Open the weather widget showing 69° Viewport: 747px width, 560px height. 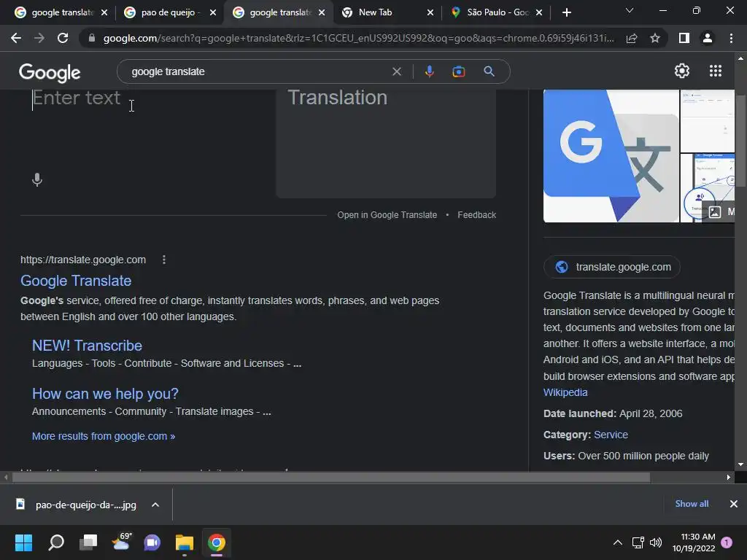coord(121,542)
